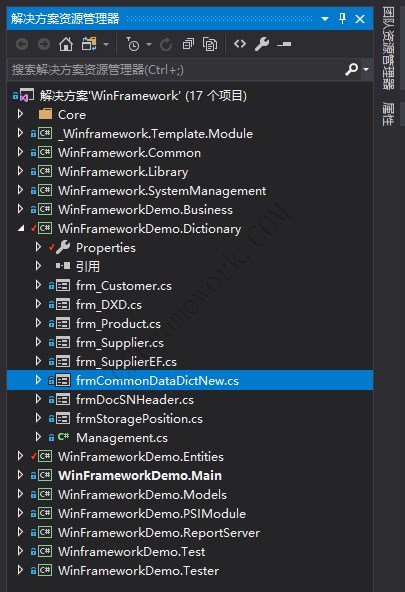Select the Management.cs file
The width and height of the screenshot is (405, 592).
[x=122, y=438]
